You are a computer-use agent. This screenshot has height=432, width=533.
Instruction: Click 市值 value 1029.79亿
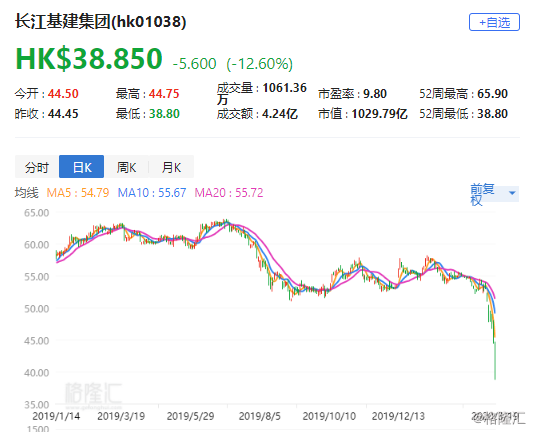click(379, 114)
